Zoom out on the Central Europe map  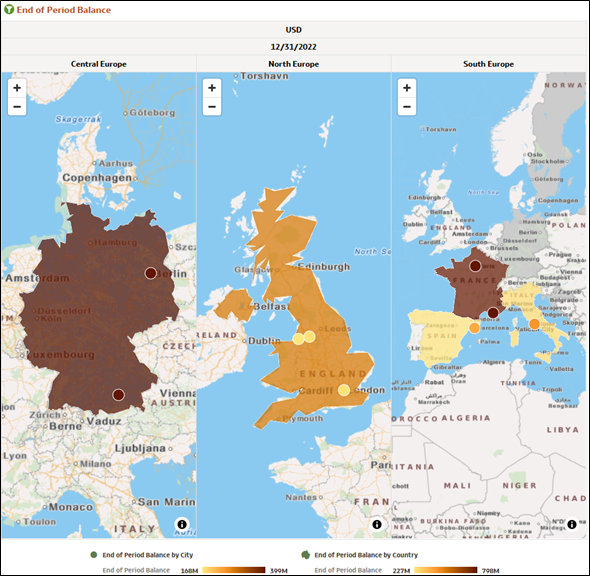[x=17, y=106]
